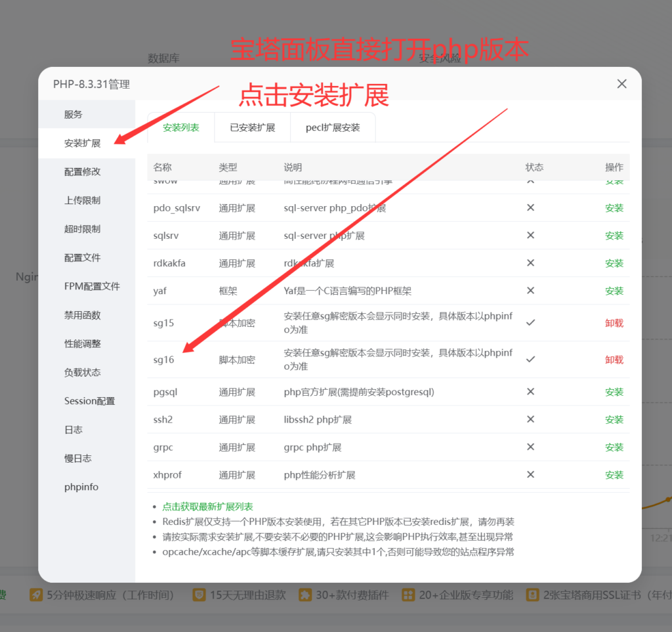
Task: Click the puzzle icon beside 30+款付费插件
Action: (304, 595)
